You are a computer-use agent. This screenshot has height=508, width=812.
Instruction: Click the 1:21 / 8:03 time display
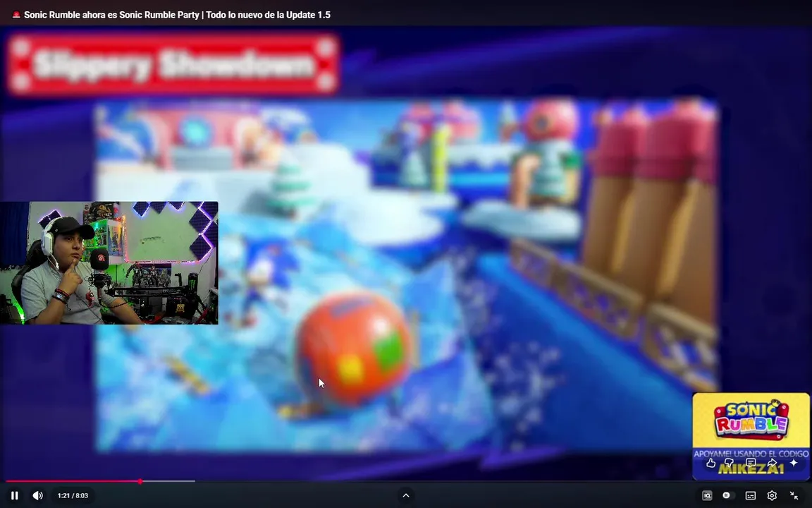(73, 495)
